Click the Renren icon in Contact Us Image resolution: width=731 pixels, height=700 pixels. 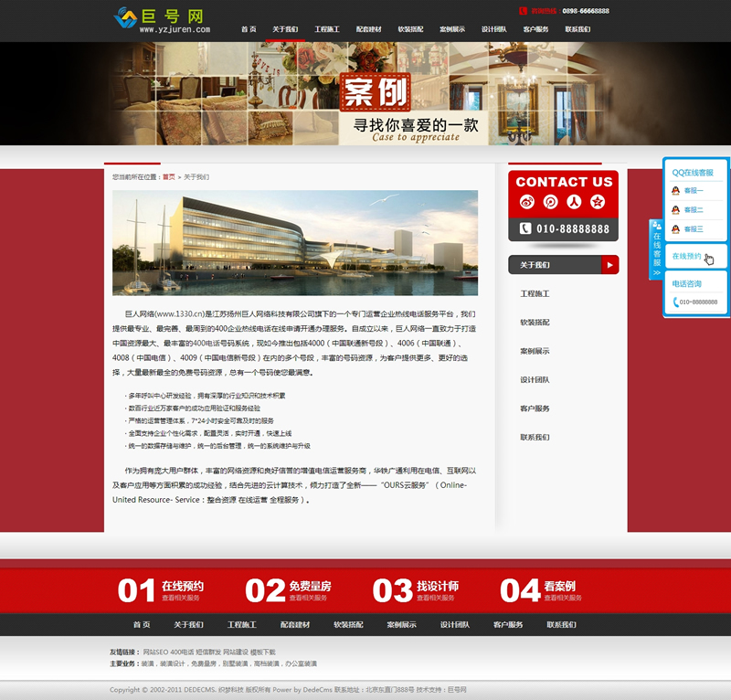(x=574, y=203)
